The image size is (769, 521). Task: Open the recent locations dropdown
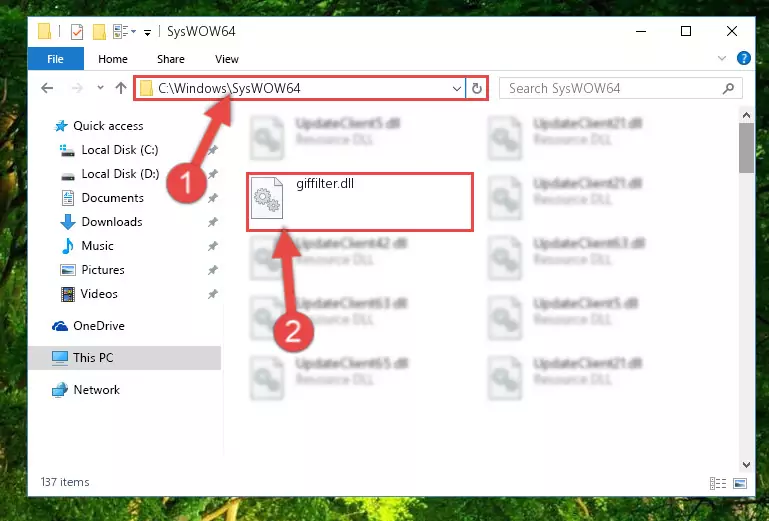[x=100, y=88]
